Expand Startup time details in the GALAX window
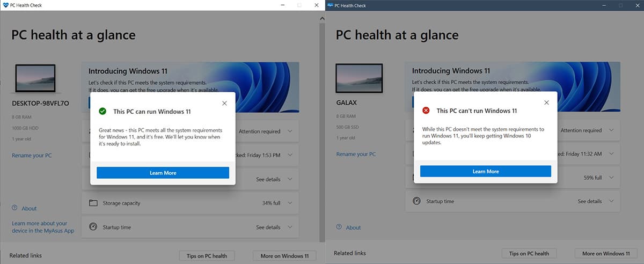This screenshot has height=264, width=644. coord(612,201)
